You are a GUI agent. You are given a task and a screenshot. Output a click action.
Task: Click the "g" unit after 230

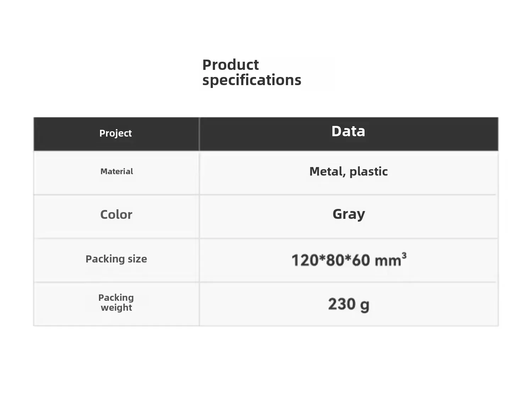(x=364, y=305)
